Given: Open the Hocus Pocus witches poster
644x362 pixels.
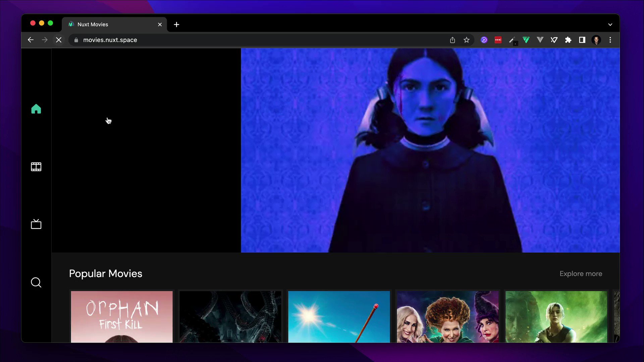Looking at the screenshot, I should point(447,316).
